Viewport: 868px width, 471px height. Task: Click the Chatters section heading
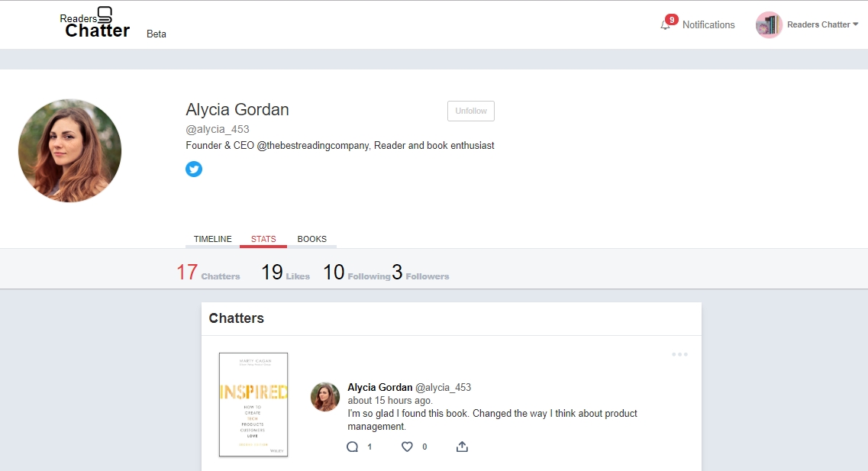pyautogui.click(x=237, y=318)
